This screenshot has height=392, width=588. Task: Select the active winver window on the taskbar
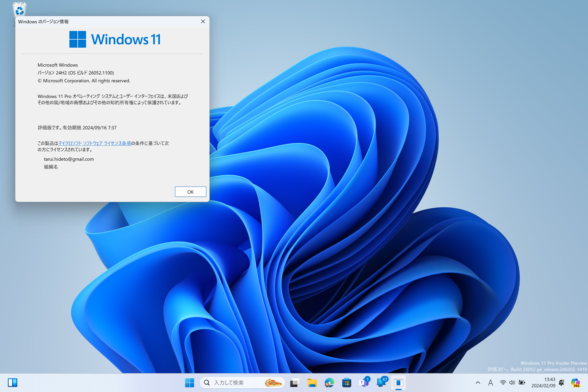(x=398, y=383)
